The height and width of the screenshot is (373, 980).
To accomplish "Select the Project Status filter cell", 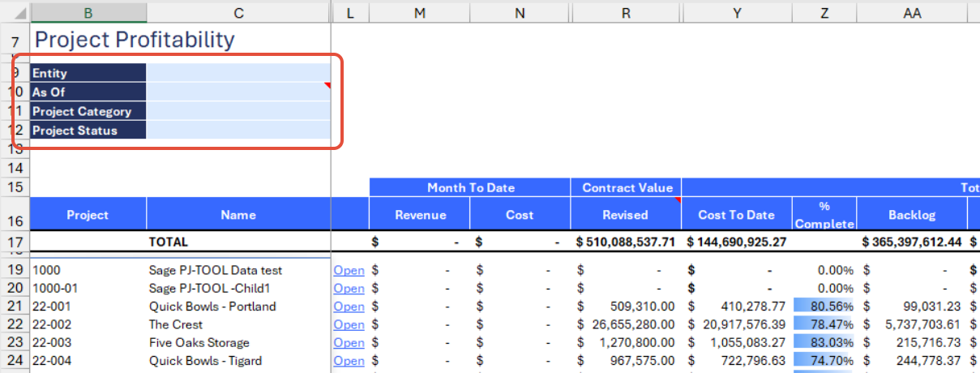I will tap(238, 131).
